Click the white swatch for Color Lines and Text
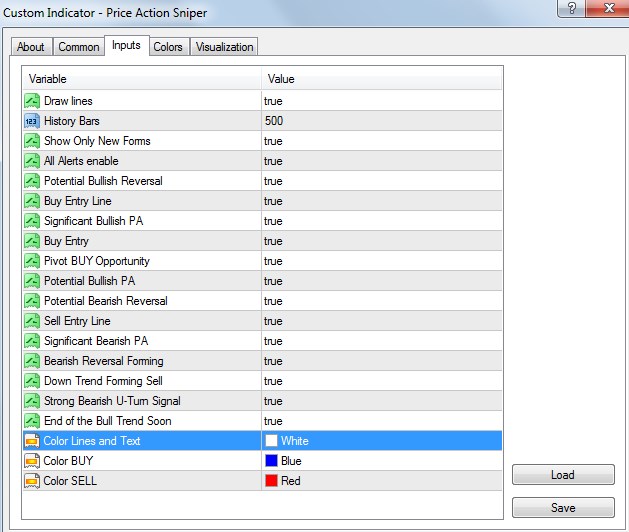This screenshot has width=629, height=532. click(271, 441)
